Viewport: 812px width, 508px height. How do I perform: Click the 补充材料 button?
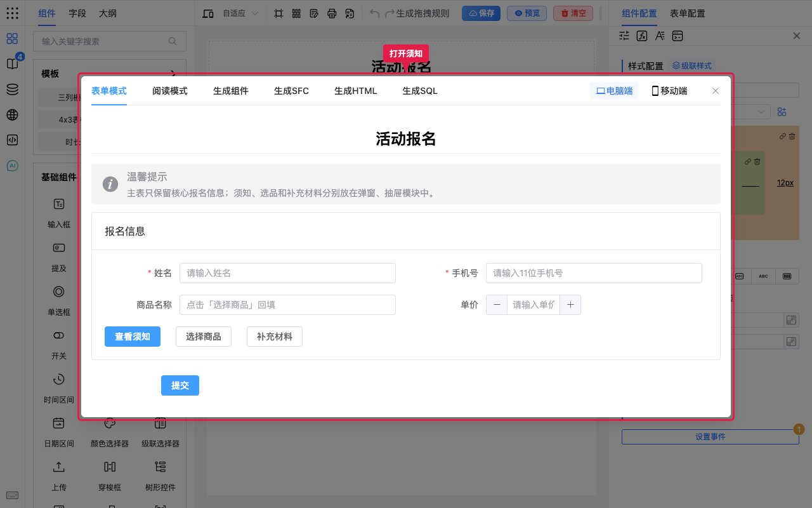coord(275,337)
